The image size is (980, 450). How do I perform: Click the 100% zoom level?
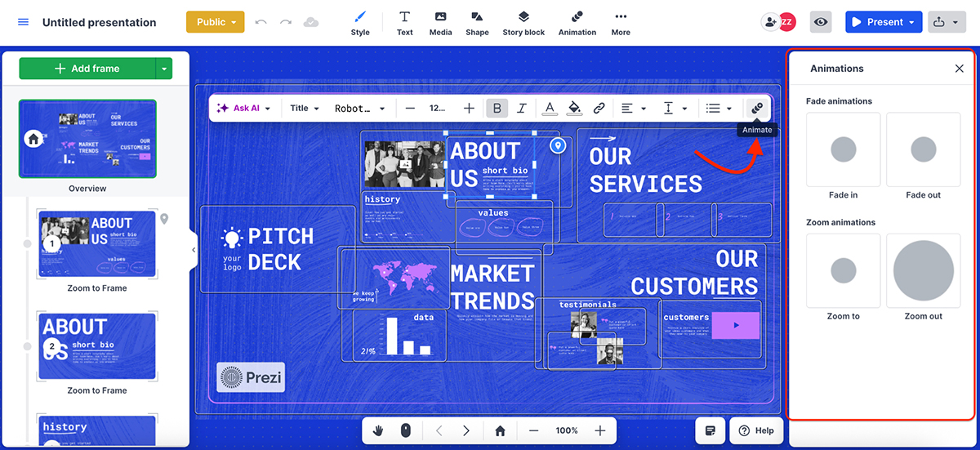[567, 430]
